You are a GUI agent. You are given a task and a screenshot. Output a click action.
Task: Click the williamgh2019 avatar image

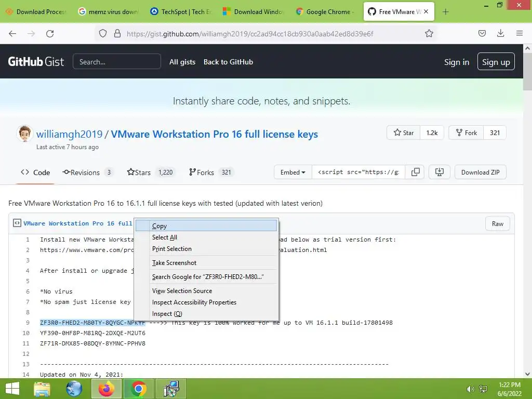tap(24, 134)
